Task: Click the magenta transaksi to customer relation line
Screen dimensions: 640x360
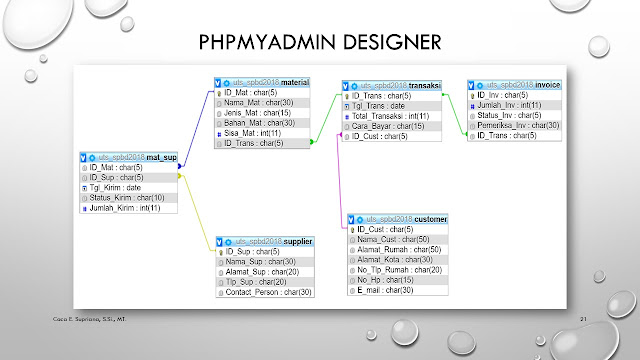Action: click(x=340, y=182)
